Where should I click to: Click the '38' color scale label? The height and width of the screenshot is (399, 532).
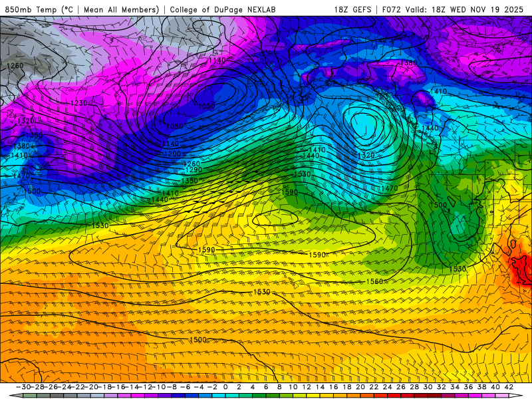[x=481, y=387]
